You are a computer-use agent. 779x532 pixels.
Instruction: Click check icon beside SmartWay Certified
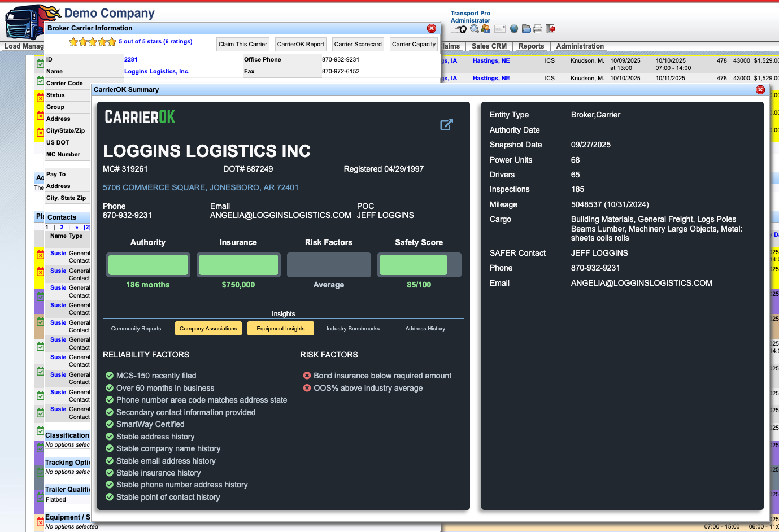(110, 424)
